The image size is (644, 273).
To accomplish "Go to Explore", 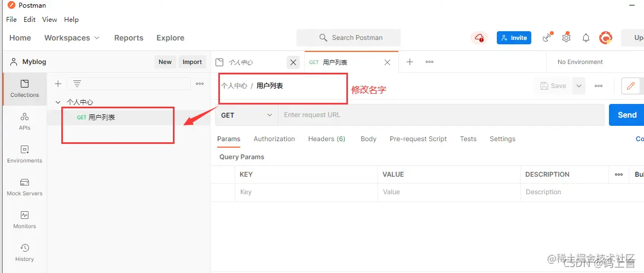I will tap(171, 38).
